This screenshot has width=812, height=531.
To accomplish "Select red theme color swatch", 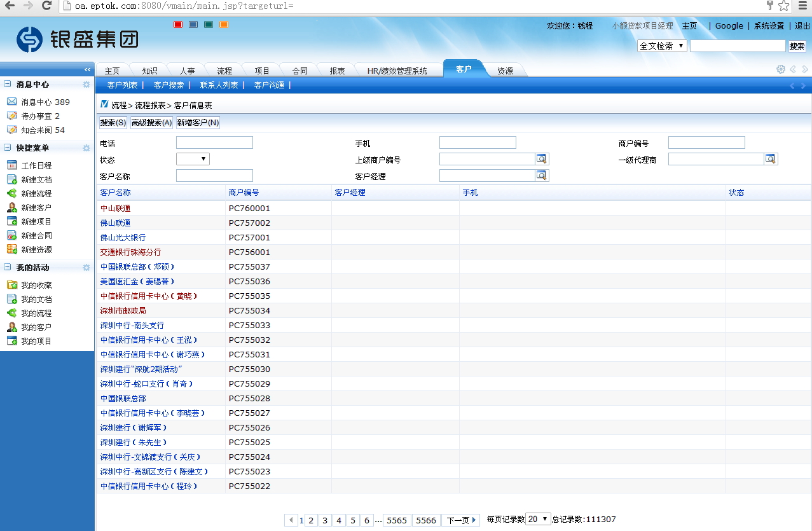I will pyautogui.click(x=178, y=25).
